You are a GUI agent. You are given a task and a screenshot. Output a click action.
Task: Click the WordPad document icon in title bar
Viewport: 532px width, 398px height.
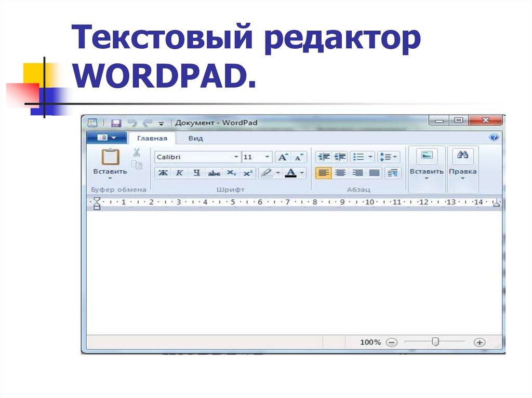point(92,123)
